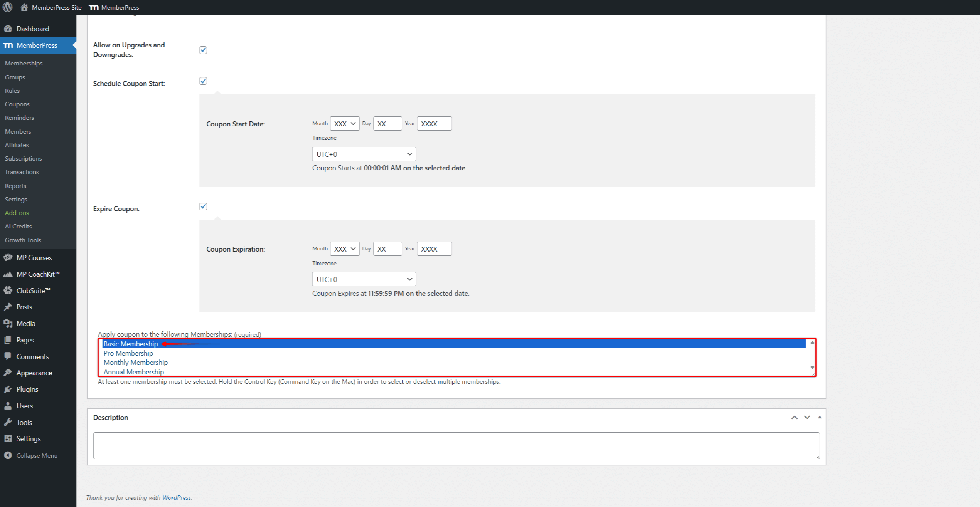Select Pro Membership in the list

pyautogui.click(x=128, y=353)
